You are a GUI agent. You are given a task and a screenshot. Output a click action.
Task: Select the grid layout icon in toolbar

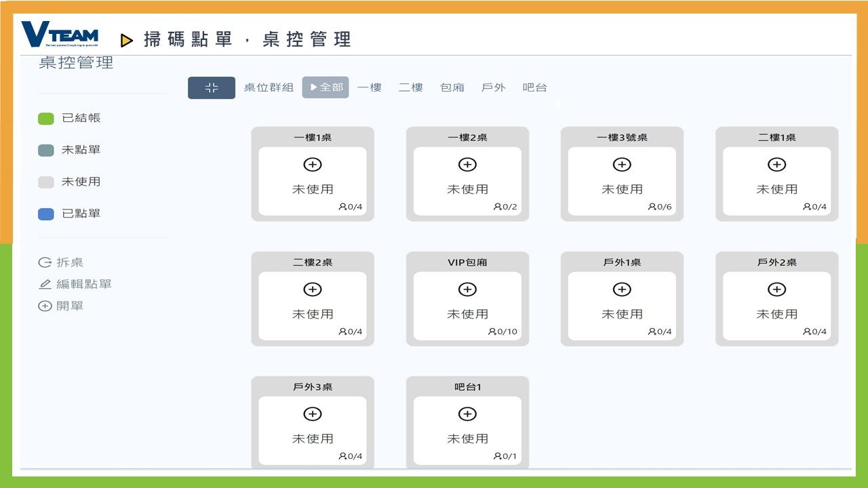[x=211, y=87]
